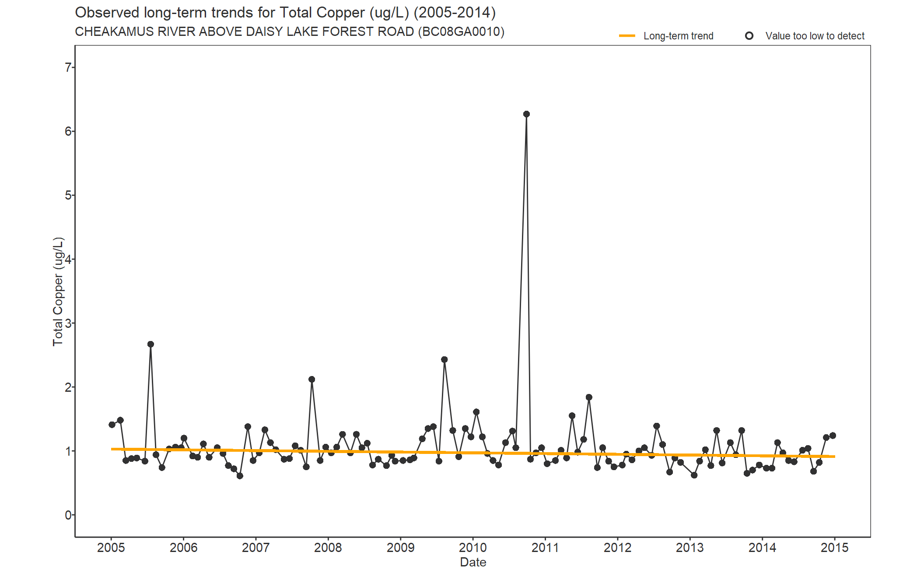Click the x-axis label 2009
The image size is (924, 573).
401,548
